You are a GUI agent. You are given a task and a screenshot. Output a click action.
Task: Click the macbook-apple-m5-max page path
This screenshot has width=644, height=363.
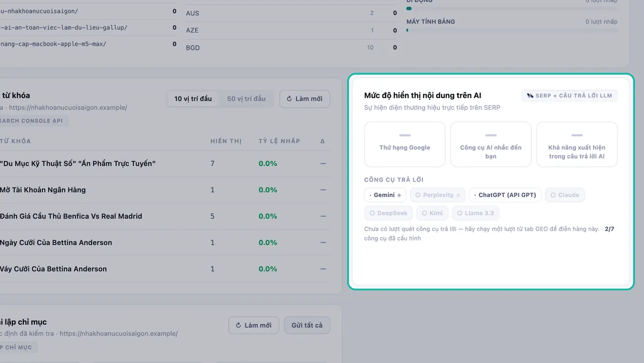tap(53, 44)
